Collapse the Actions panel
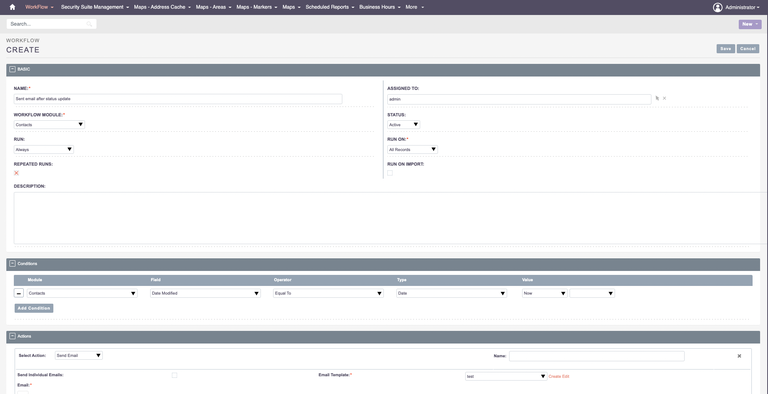 pyautogui.click(x=13, y=337)
